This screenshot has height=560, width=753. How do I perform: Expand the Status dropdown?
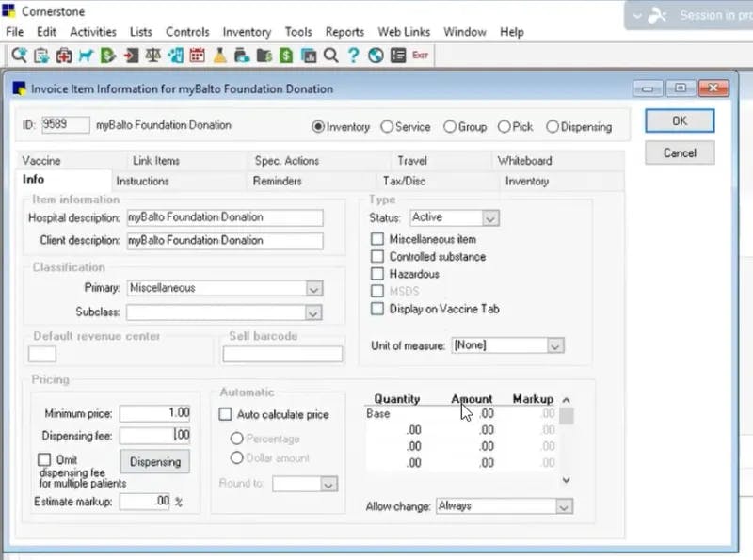[490, 218]
